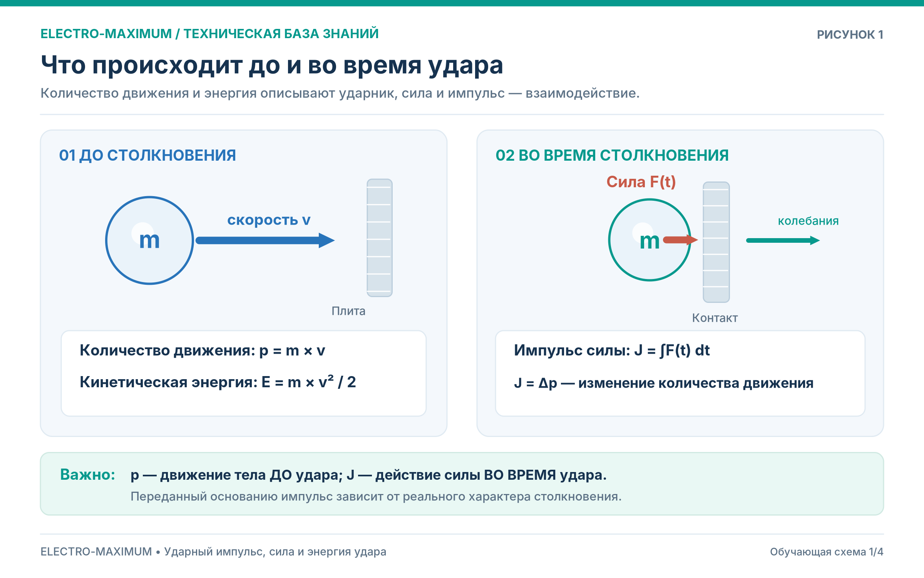Click the line 'J = Δp — изменение количества движения'
924x578 pixels.
coord(664,383)
